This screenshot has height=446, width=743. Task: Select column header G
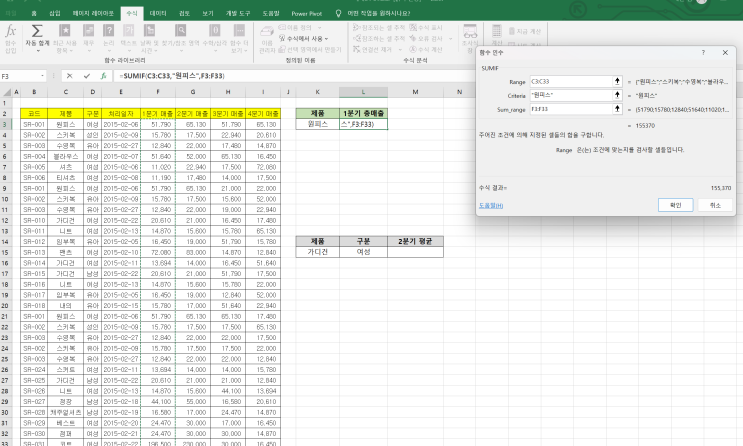(x=193, y=92)
